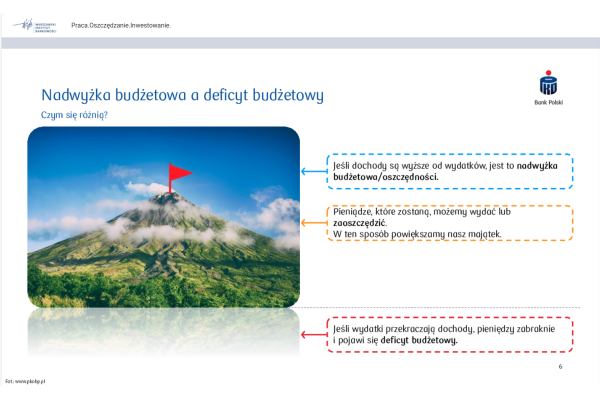Image resolution: width=600 pixels, height=400 pixels.
Task: Click the bold 'zaoszczędzić' word in orange box
Action: (x=360, y=223)
